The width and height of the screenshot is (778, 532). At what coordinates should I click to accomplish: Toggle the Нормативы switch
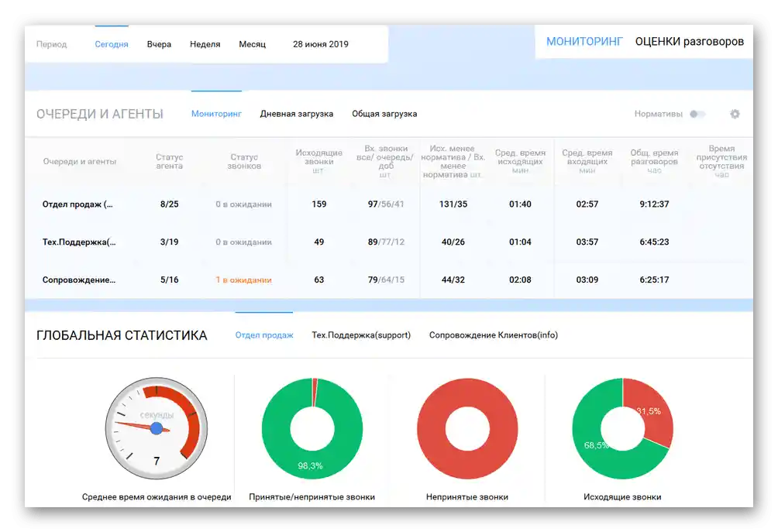click(697, 114)
